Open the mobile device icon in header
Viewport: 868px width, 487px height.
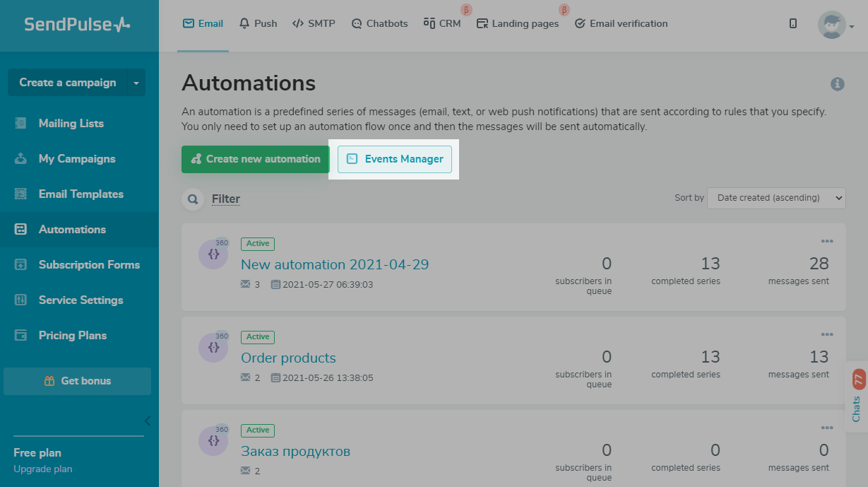point(793,23)
